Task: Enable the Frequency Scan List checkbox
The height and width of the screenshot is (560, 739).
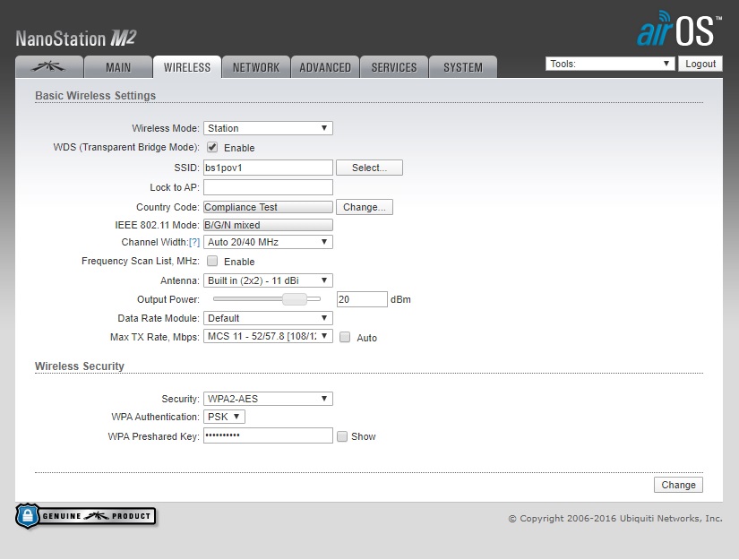Action: [212, 261]
